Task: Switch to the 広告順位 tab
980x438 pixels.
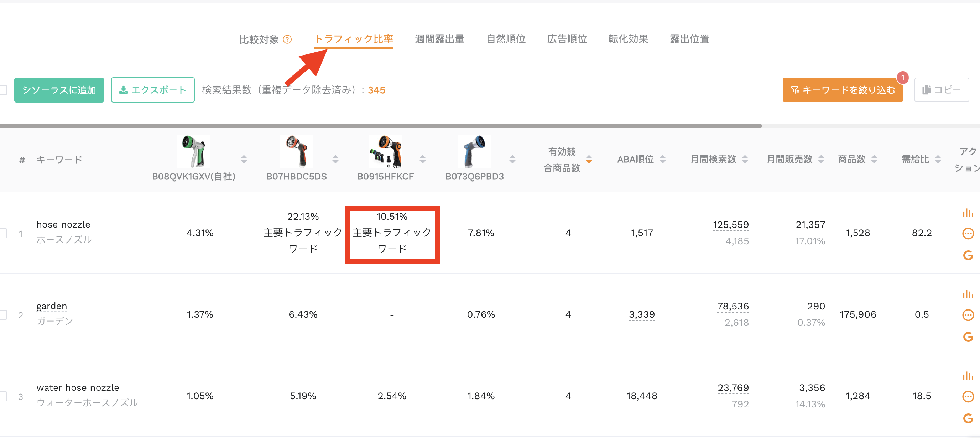Action: point(567,39)
